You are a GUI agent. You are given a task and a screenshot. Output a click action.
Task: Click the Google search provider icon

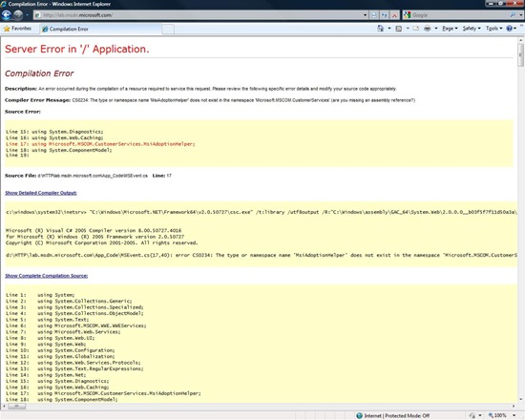pyautogui.click(x=408, y=15)
